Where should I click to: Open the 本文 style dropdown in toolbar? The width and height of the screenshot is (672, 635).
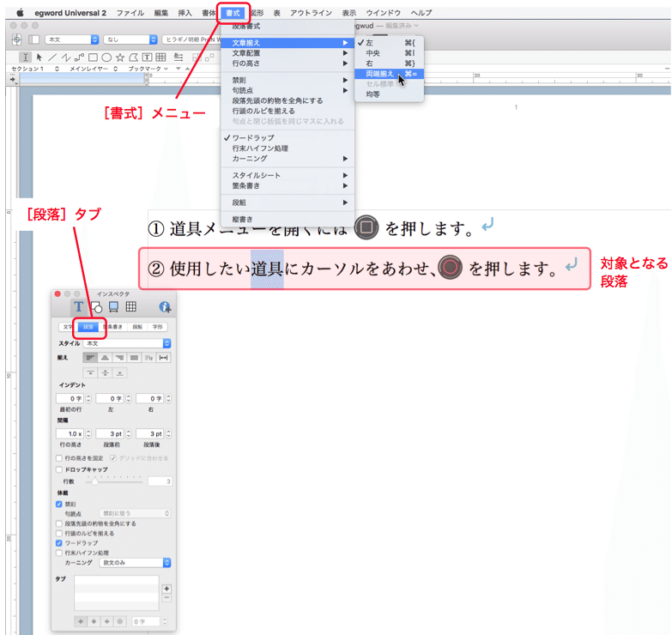72,39
